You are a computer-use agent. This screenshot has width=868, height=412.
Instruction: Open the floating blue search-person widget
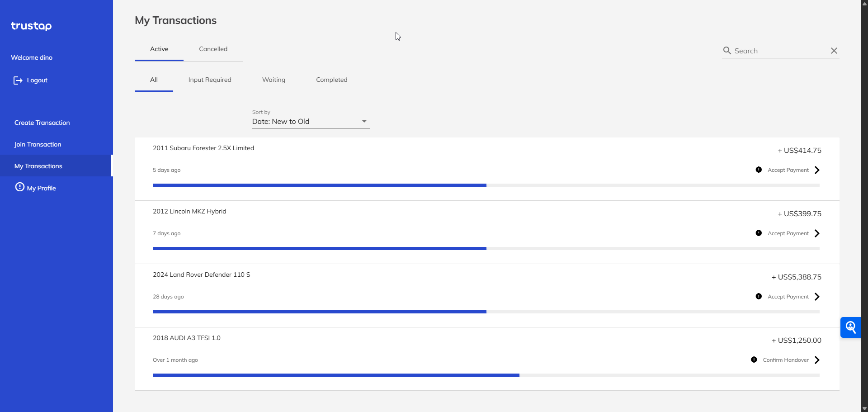point(850,327)
